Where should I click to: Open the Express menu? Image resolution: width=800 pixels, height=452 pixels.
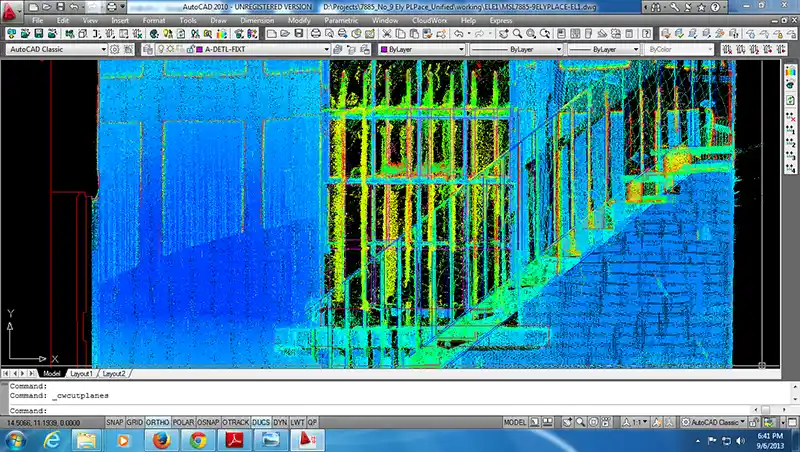(x=501, y=20)
